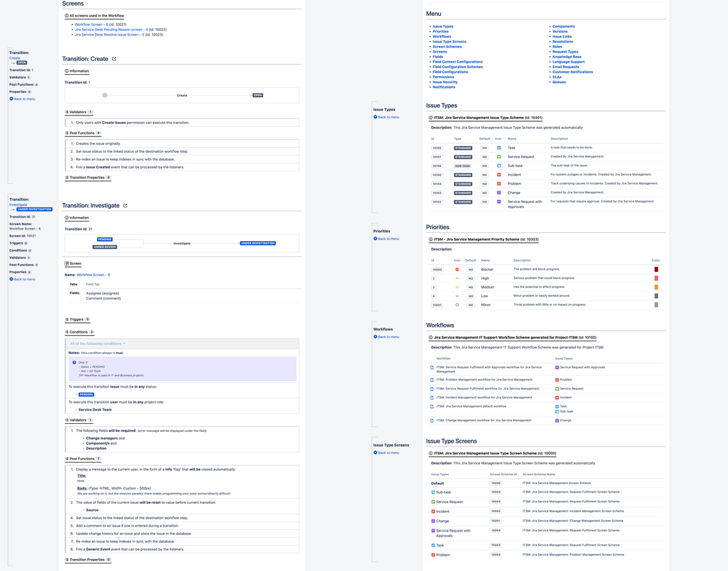Open Customer Notifications in Menu list
The height and width of the screenshot is (571, 728).
point(573,72)
